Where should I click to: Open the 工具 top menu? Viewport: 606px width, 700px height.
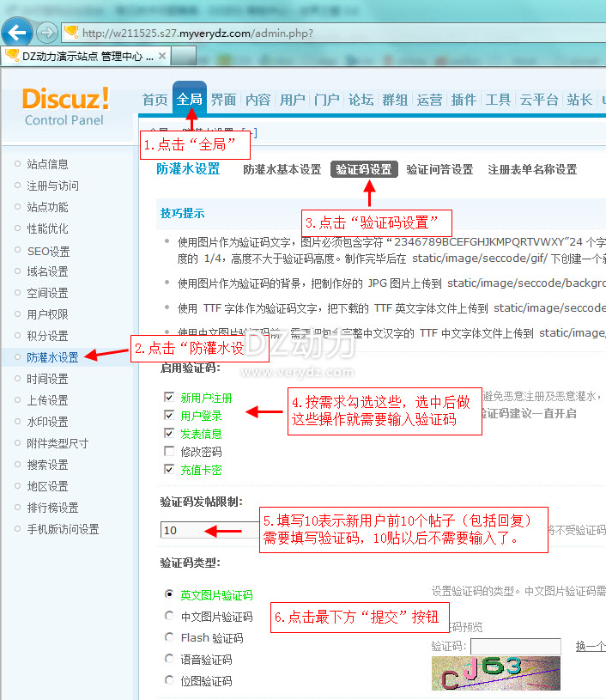coord(498,100)
